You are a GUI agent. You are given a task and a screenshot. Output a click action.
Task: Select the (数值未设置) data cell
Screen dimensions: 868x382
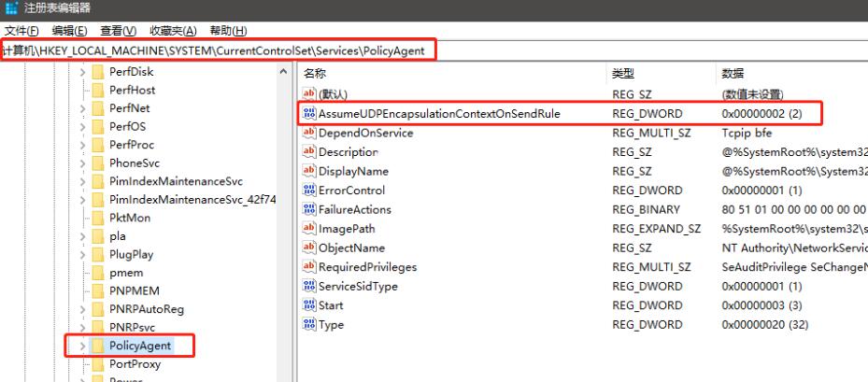(753, 94)
